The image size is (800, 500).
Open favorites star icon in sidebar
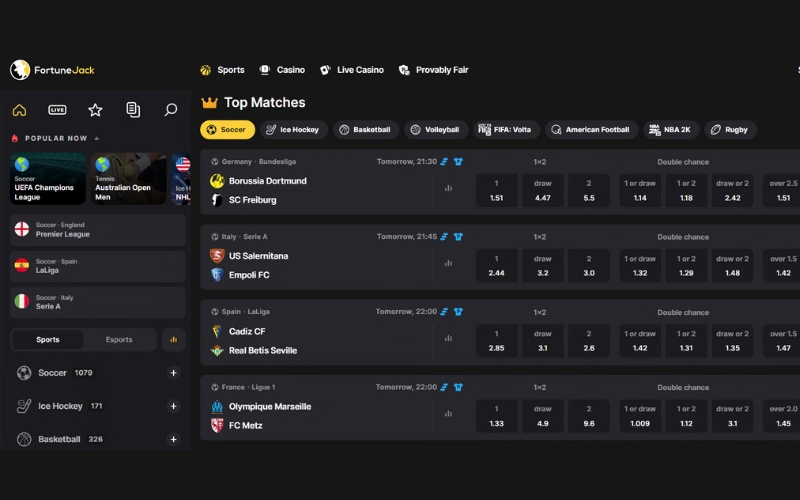click(95, 110)
